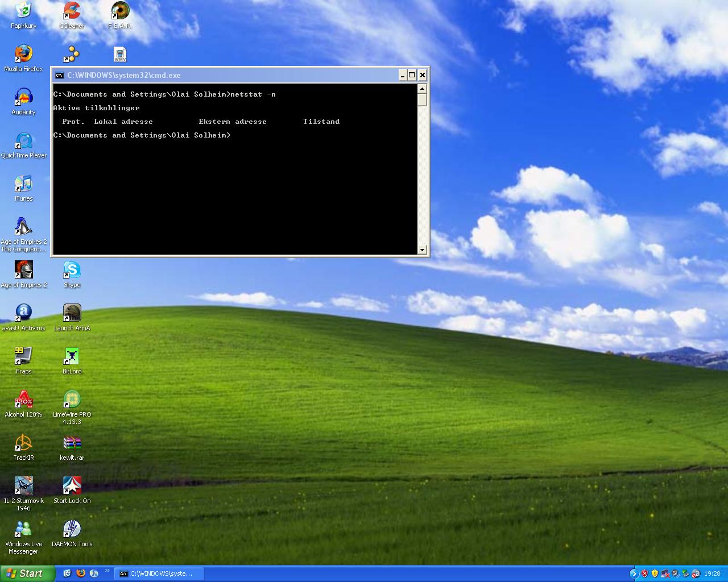Viewport: 728px width, 582px height.
Task: Click the cmd scrollbar up arrow
Action: click(422, 89)
